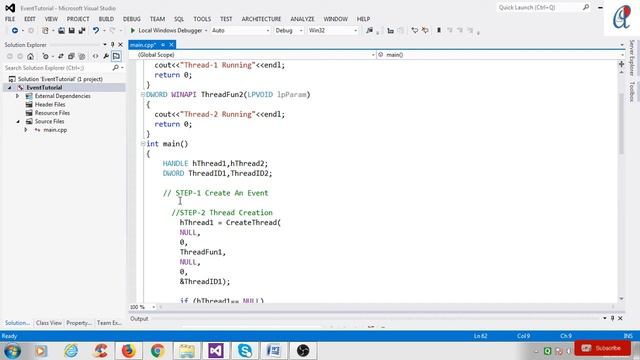Click the red Subscribe button
The width and height of the screenshot is (640, 360).
click(602, 348)
